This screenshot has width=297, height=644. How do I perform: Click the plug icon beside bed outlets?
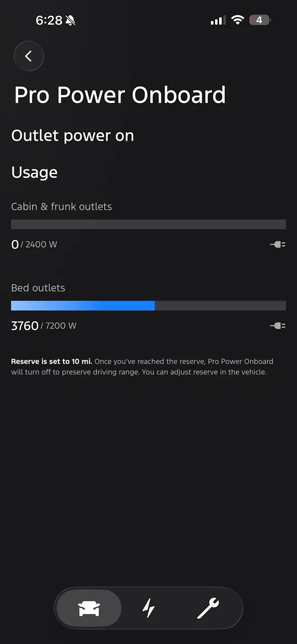pos(278,325)
